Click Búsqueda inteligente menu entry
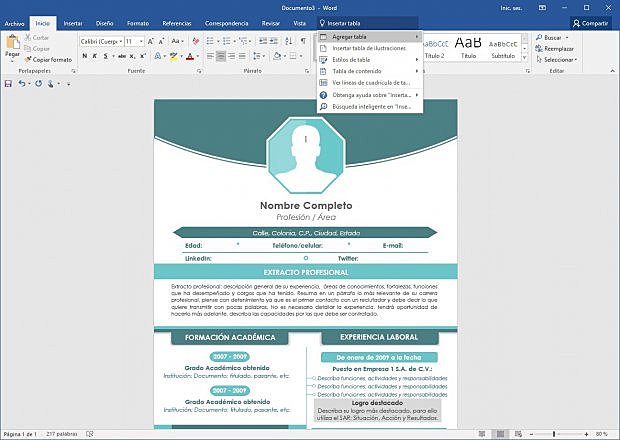 point(370,107)
